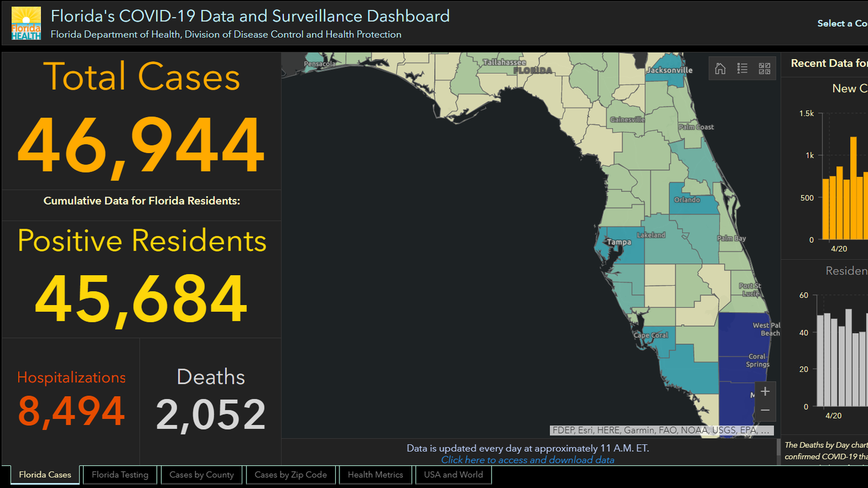
Task: Click the scrollbar beside the data update note
Action: coord(777,451)
